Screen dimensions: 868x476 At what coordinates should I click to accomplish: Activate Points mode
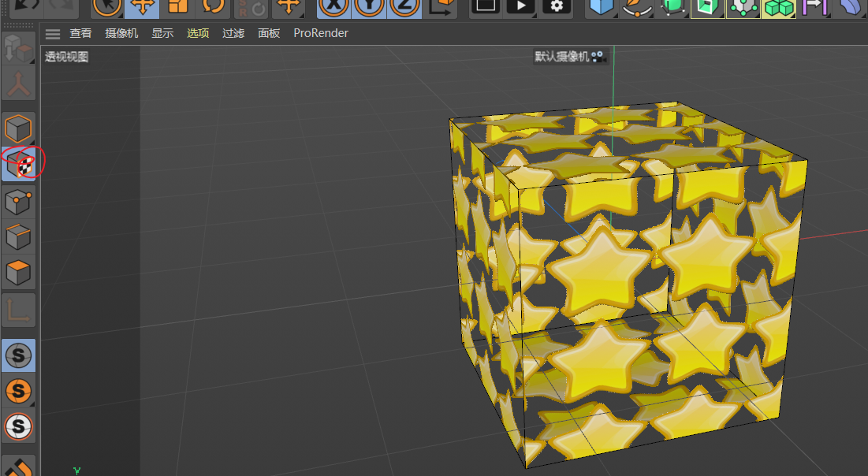19,203
